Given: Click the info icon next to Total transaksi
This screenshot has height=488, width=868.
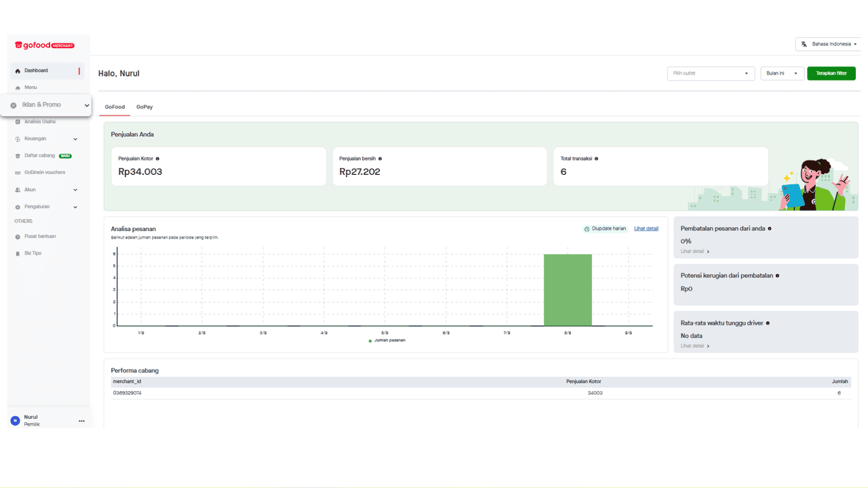Looking at the screenshot, I should (x=596, y=159).
